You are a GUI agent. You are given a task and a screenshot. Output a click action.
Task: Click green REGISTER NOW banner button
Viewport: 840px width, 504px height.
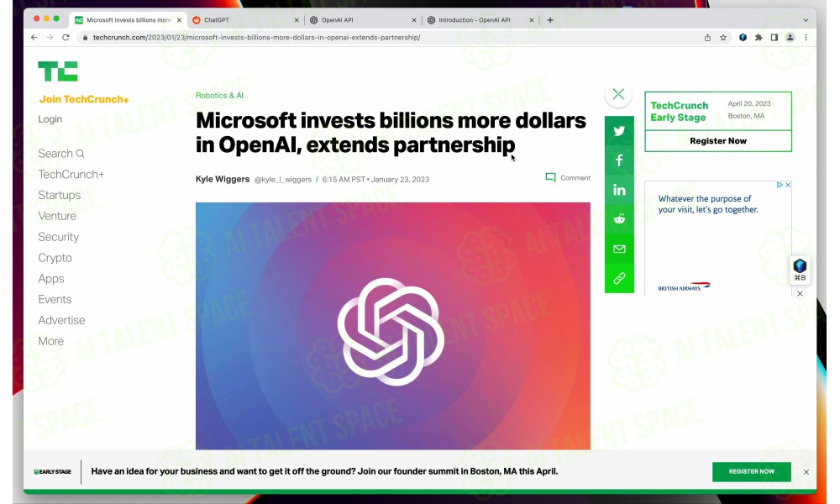tap(751, 471)
